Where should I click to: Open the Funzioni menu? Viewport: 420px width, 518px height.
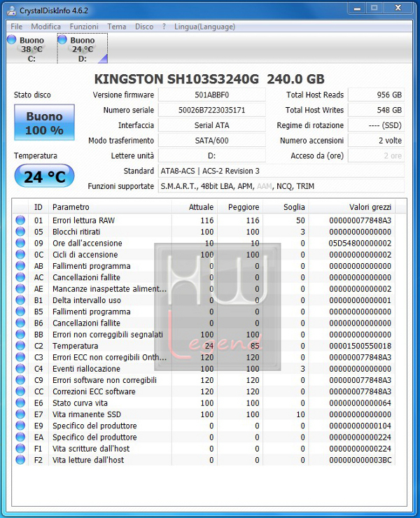coord(84,27)
